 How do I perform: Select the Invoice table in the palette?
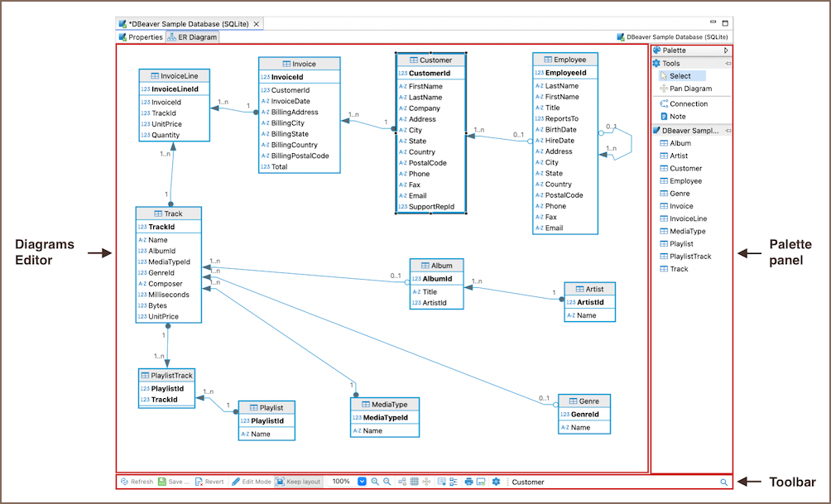pyautogui.click(x=680, y=206)
